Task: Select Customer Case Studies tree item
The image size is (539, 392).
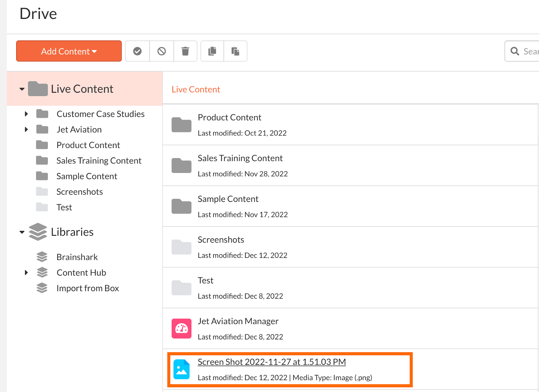Action: pos(100,114)
